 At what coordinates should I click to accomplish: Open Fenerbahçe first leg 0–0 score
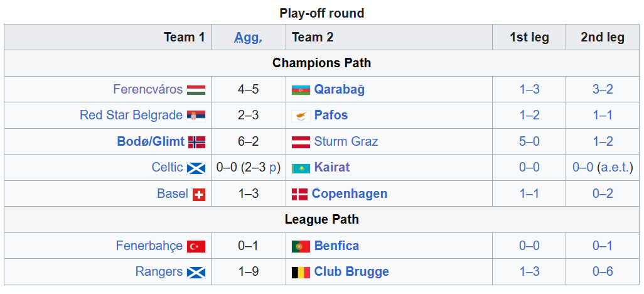pos(529,246)
